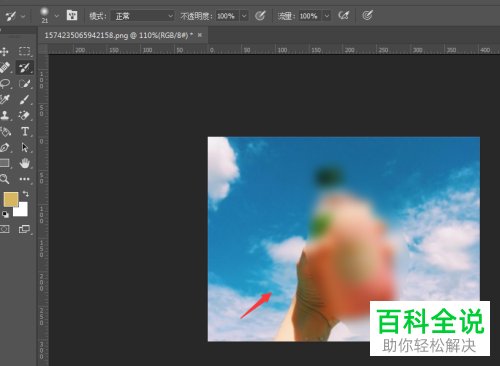Click the white background color swatch

pyautogui.click(x=22, y=210)
